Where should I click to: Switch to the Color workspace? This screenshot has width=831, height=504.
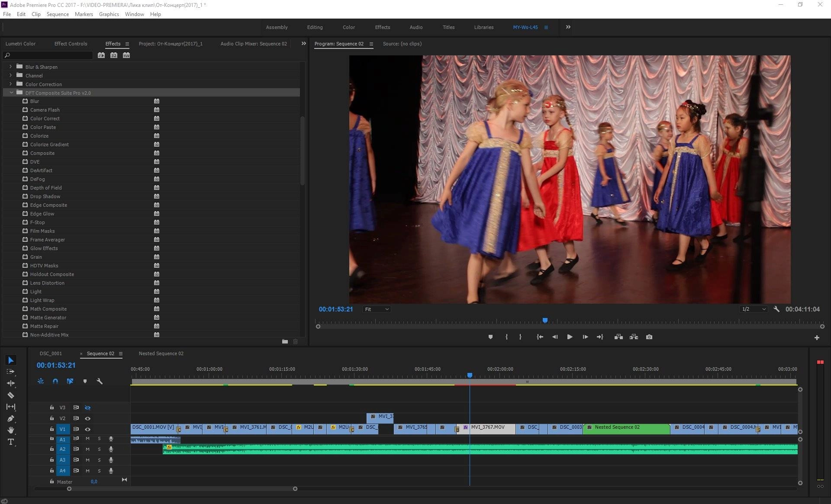[349, 27]
